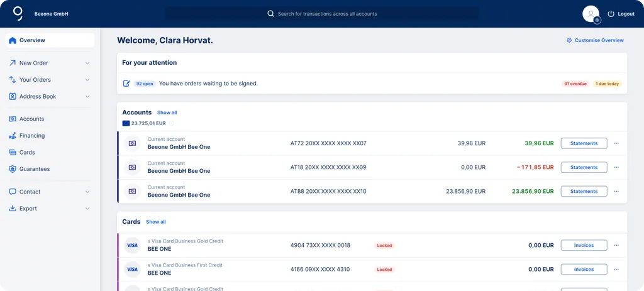Click the Address Book icon

point(13,96)
